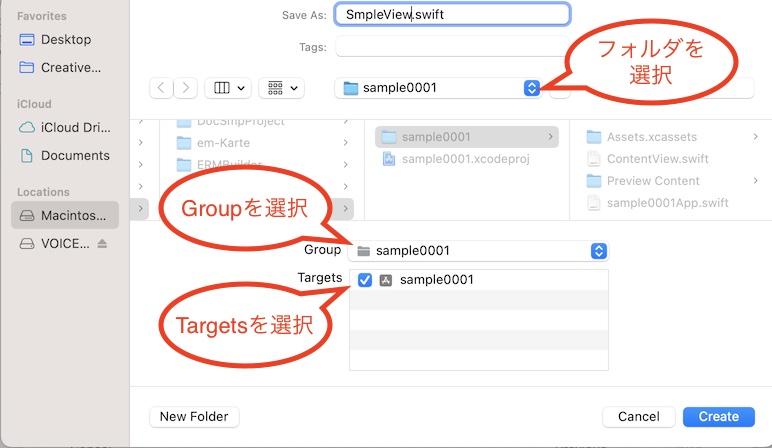Expand the Group sample0001 dropdown

coord(478,251)
